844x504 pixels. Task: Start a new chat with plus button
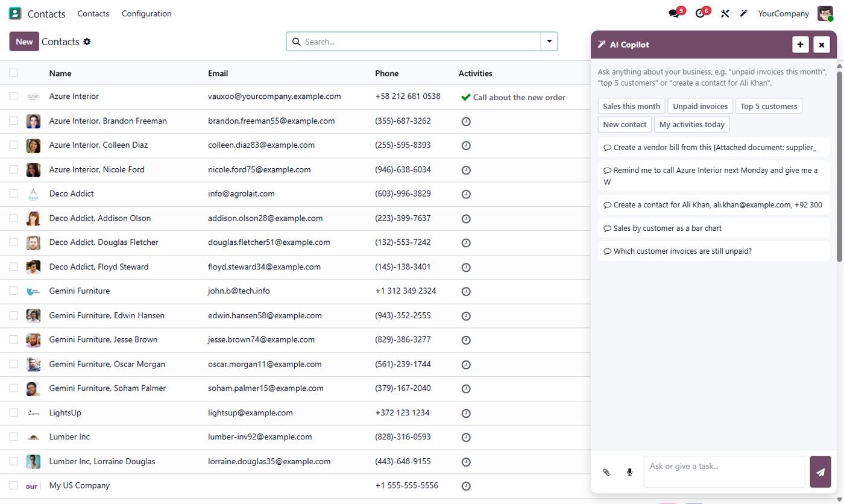click(800, 45)
